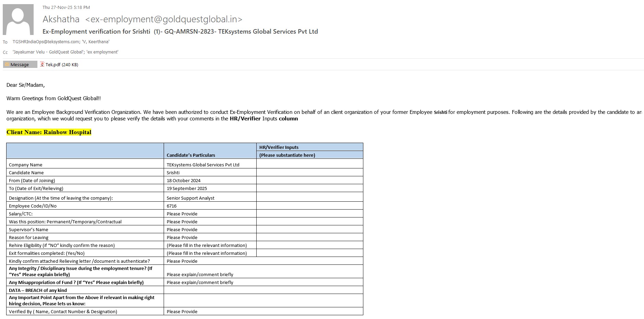
Task: Select sender address ex-employment@goldquestglobal.in
Action: coord(164,19)
